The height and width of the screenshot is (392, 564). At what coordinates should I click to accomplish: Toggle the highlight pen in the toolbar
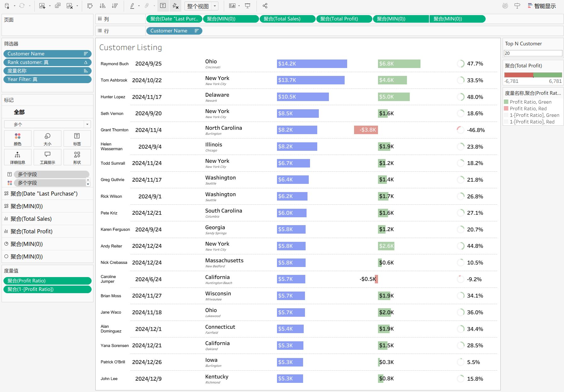(x=132, y=6)
